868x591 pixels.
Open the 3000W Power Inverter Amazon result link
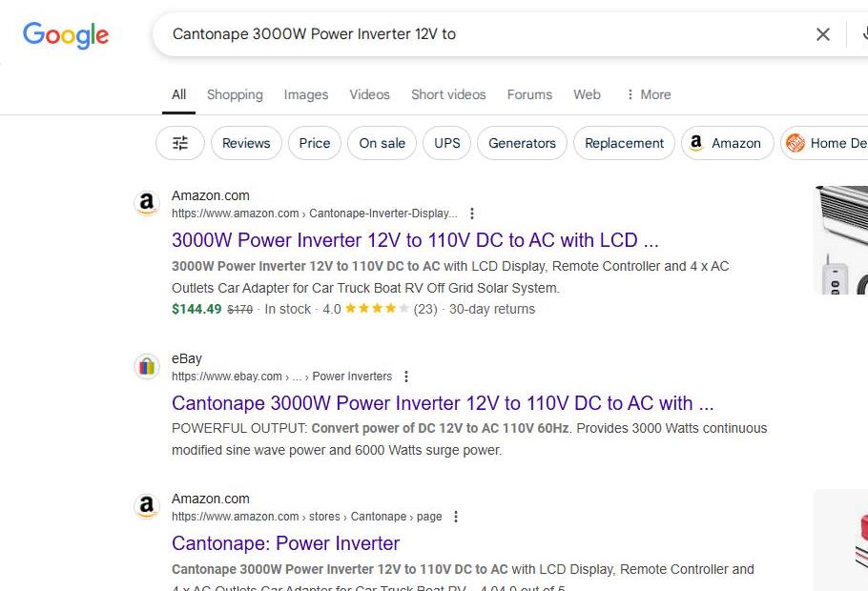(x=415, y=240)
